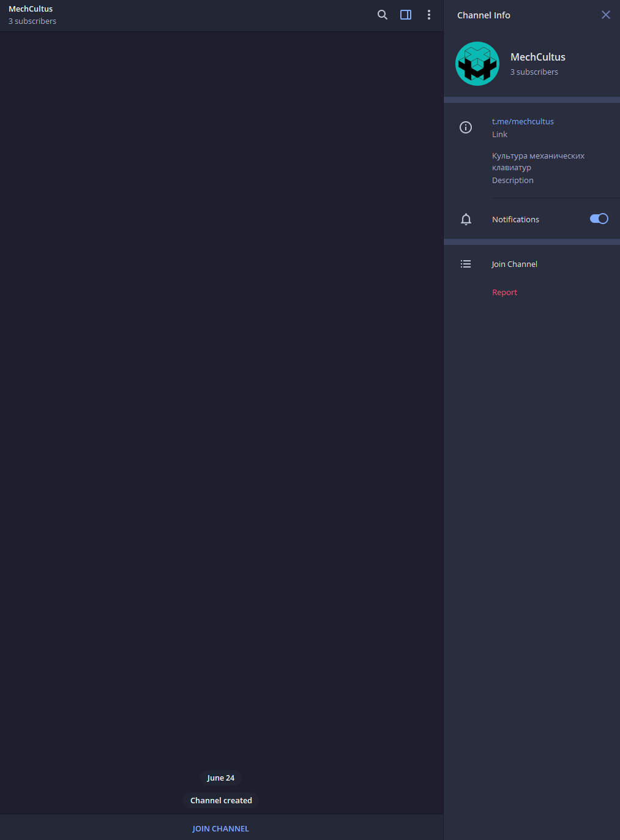Click the list icon next to Join Channel
620x840 pixels.
(466, 264)
